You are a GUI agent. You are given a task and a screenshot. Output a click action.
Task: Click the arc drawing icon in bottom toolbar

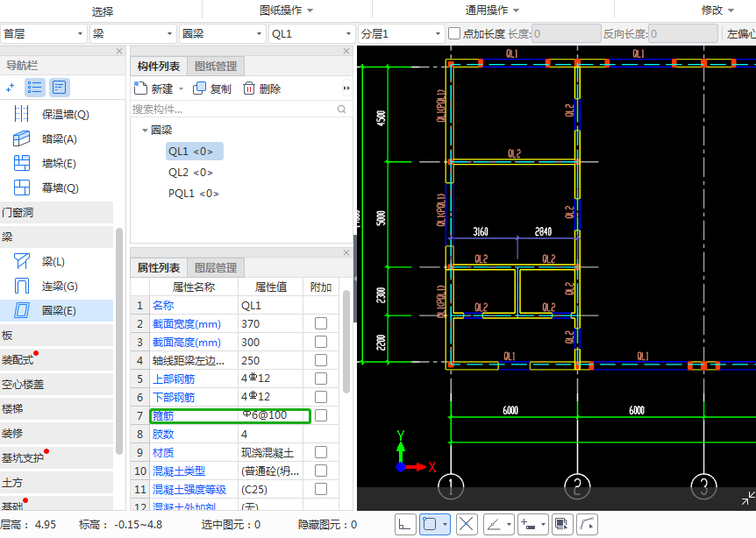tap(586, 524)
